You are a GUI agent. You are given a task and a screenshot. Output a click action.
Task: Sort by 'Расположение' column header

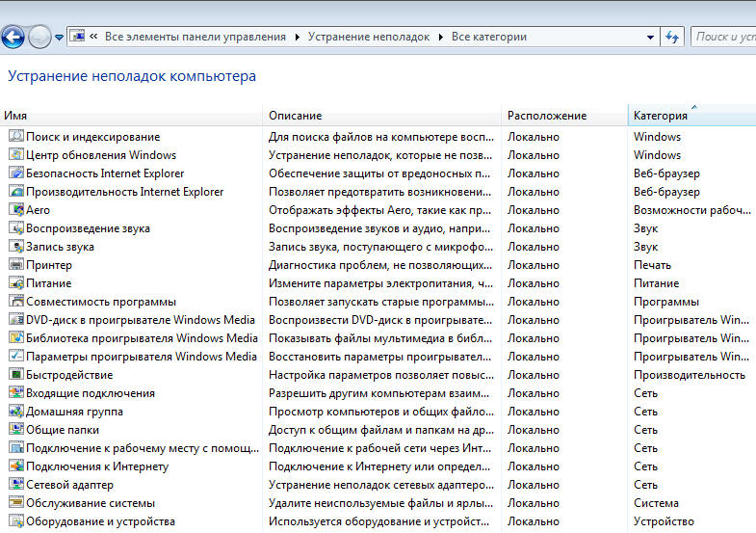(x=564, y=116)
